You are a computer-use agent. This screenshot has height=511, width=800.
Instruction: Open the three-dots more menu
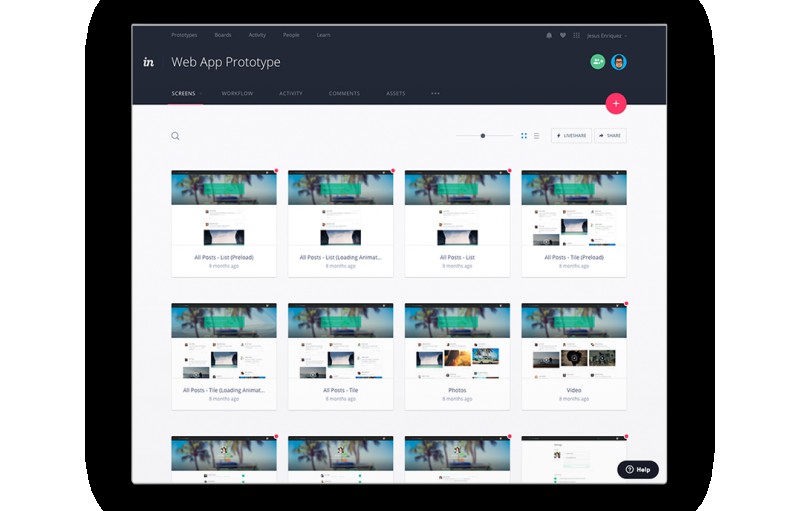pyautogui.click(x=435, y=93)
